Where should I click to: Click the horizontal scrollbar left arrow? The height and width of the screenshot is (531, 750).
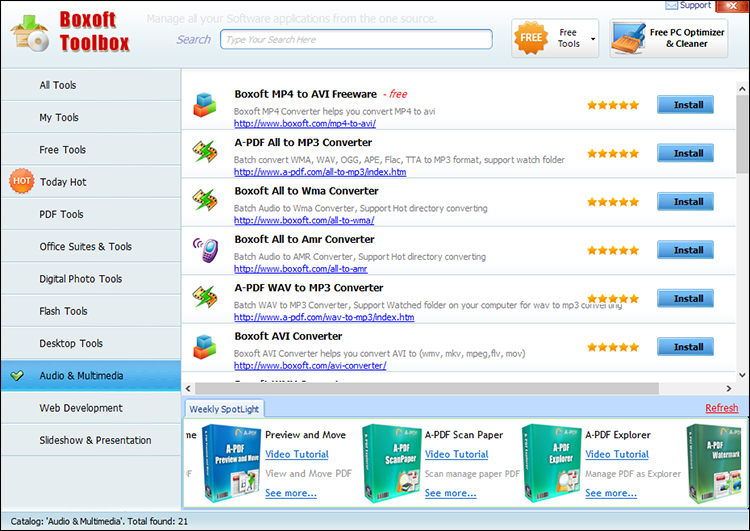pos(188,388)
